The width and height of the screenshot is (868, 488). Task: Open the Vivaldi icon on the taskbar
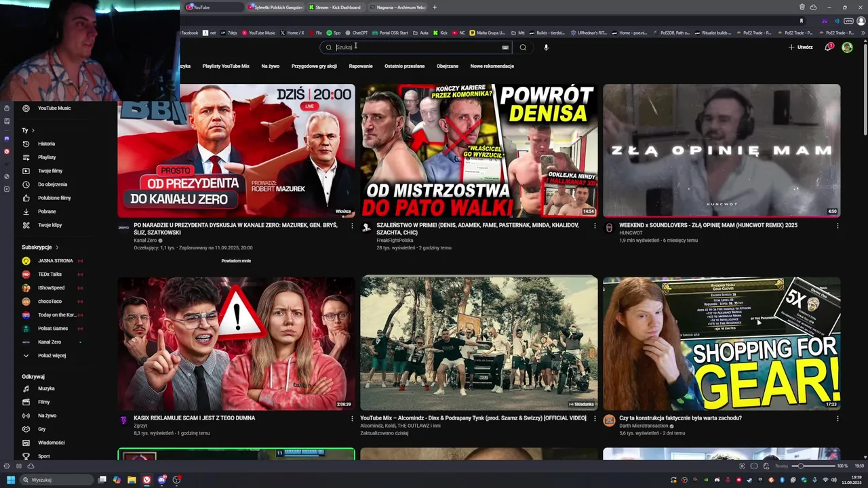click(146, 480)
